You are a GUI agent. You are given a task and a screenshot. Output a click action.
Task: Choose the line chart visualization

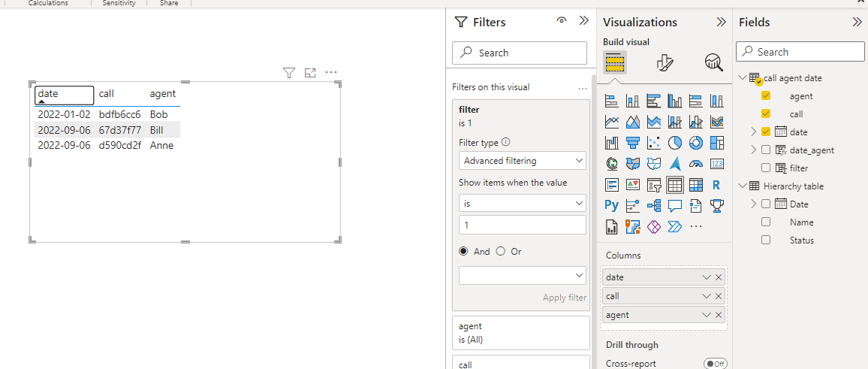point(611,122)
